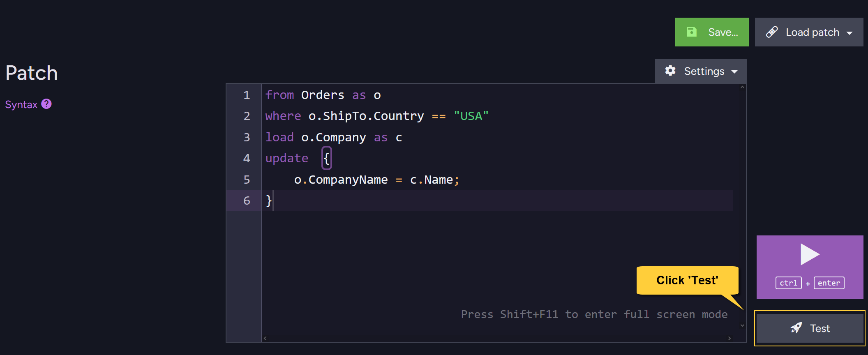Open the Load patch dropdown
Image resolution: width=868 pixels, height=355 pixels.
(x=809, y=32)
